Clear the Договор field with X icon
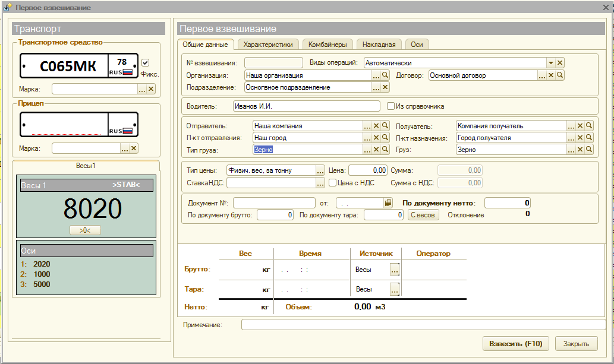 (x=551, y=75)
